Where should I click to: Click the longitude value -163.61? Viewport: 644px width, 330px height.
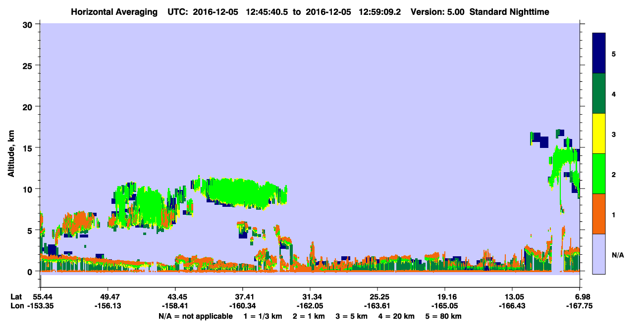tap(377, 306)
